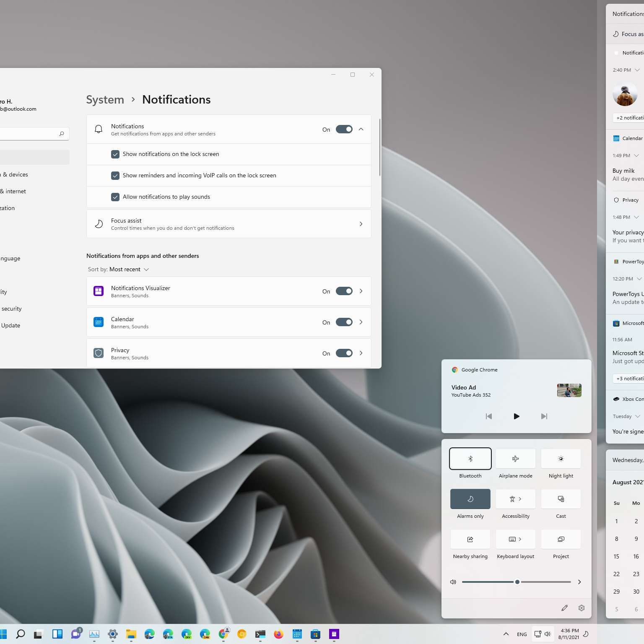
Task: Edit quick settings with pencil icon
Action: click(x=564, y=608)
